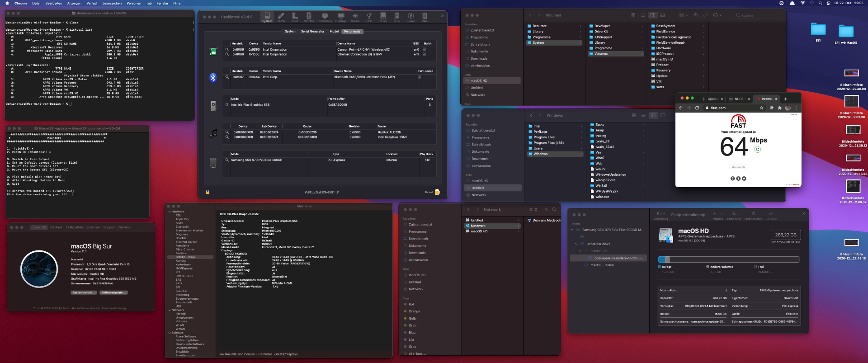This screenshot has width=868, height=363.
Task: Collapse Container disk1 in Disk Utility sidebar
Action: click(x=576, y=244)
